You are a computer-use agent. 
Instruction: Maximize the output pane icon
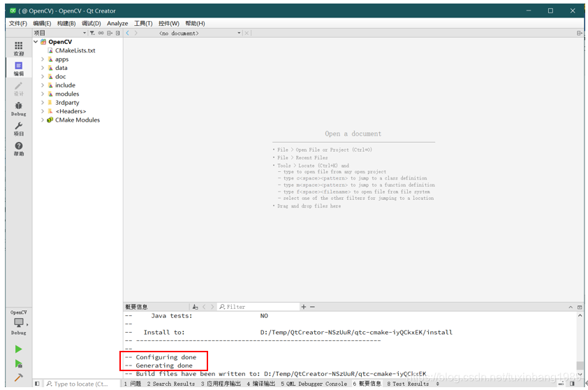580,307
